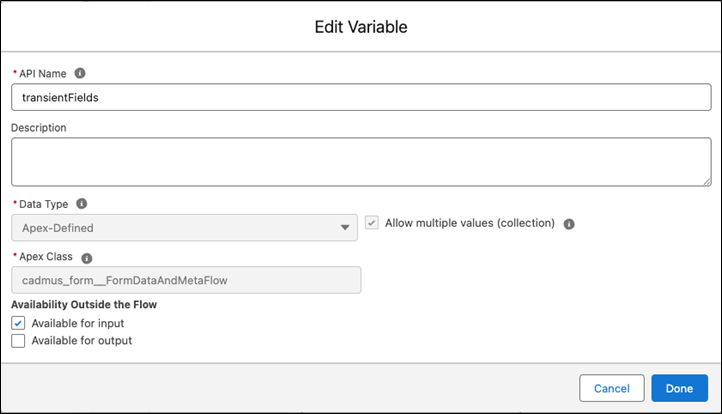
Task: Click the Data Type label text
Action: click(46, 203)
